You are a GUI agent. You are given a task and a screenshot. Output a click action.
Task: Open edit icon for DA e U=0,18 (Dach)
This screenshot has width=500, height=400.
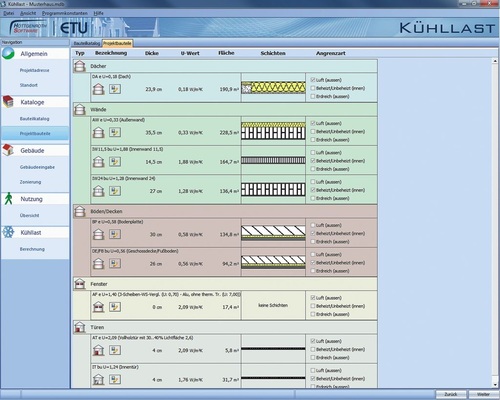pyautogui.click(x=115, y=89)
